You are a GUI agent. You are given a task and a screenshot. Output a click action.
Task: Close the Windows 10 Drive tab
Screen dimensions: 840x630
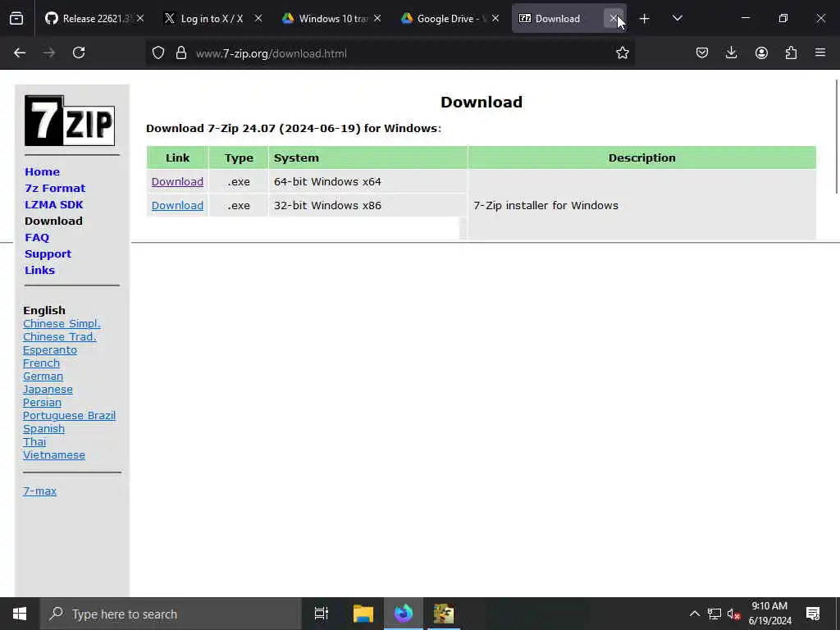point(377,18)
